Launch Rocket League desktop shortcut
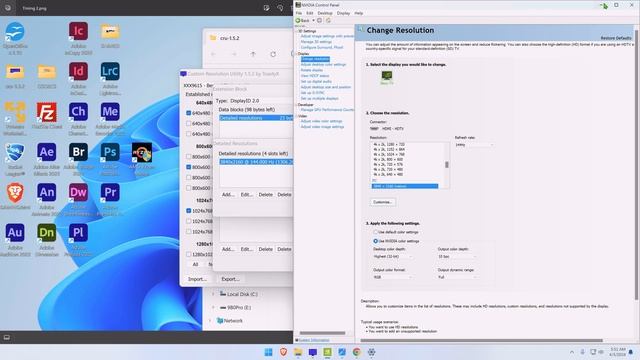This screenshot has height=360, width=640. click(15, 159)
